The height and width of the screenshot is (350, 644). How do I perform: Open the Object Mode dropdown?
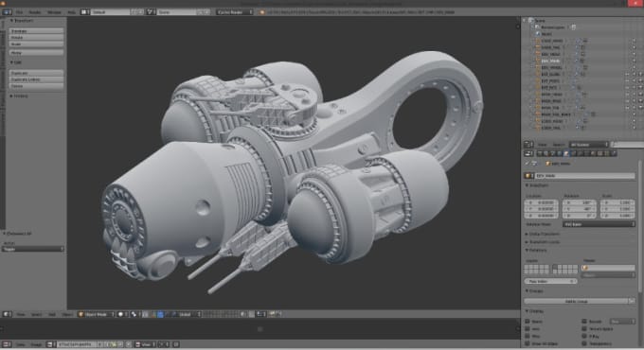coord(96,314)
